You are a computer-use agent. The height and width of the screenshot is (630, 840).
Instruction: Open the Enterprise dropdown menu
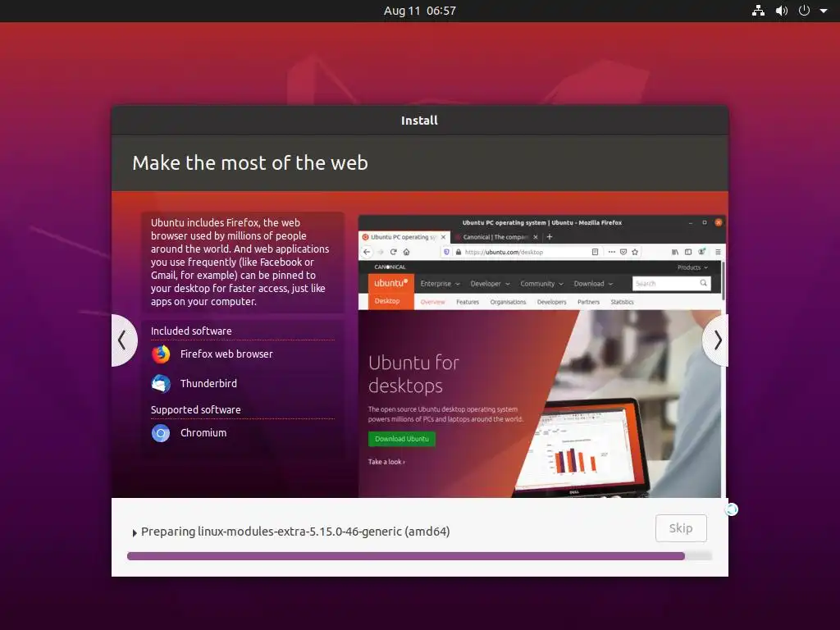[x=440, y=284]
